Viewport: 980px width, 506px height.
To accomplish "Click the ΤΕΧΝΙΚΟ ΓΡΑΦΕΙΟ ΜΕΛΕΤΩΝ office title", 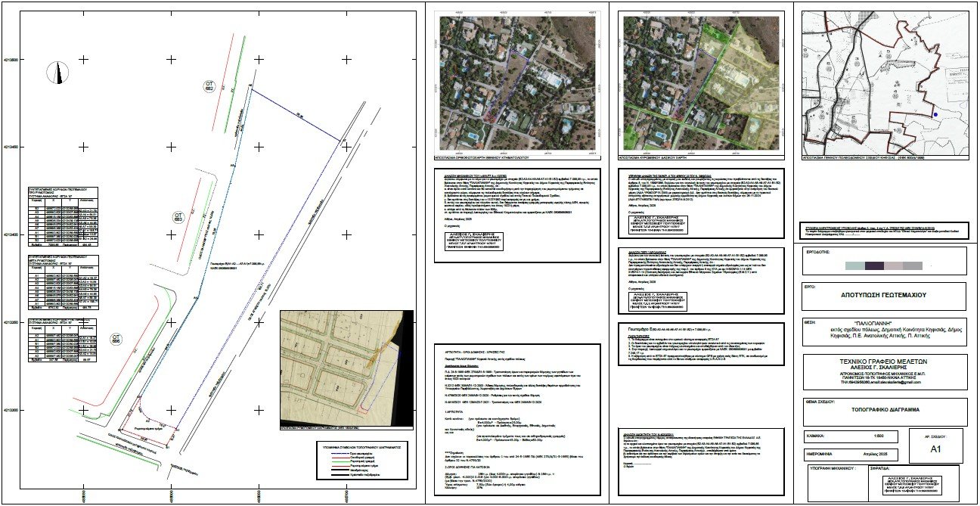I will pos(884,362).
